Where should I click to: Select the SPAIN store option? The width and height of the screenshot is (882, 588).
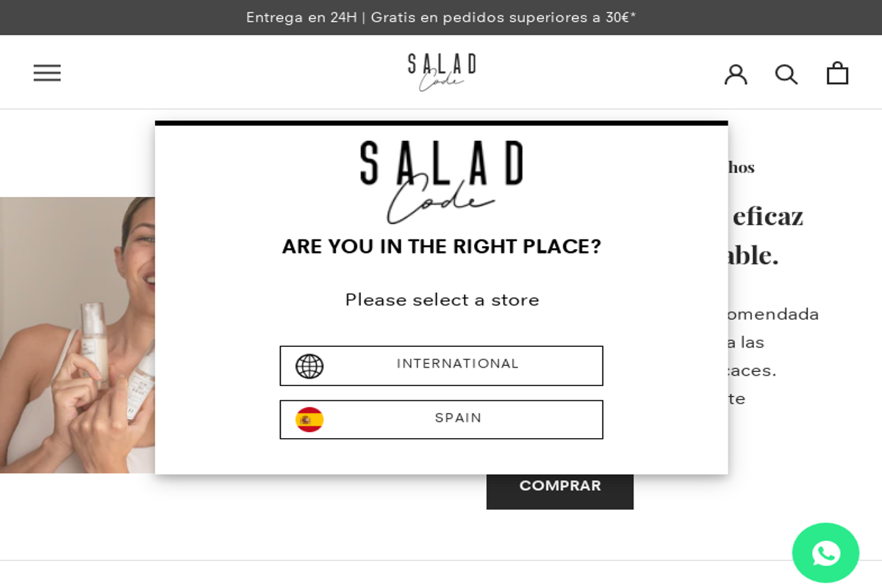[441, 419]
